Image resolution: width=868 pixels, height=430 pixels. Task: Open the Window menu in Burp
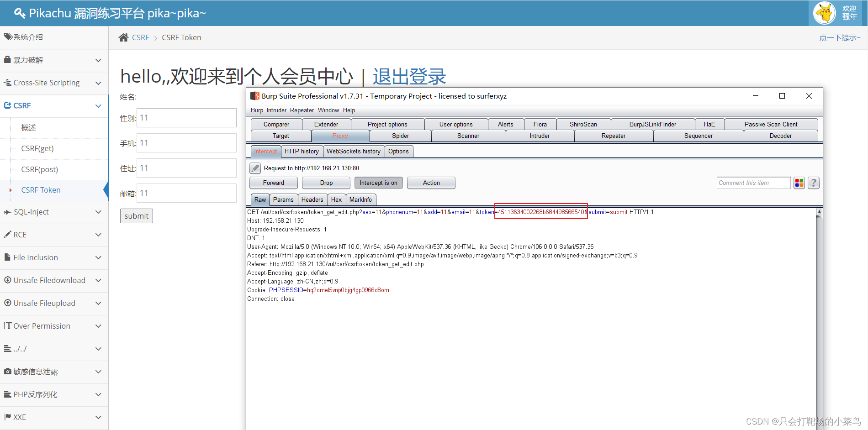[328, 110]
